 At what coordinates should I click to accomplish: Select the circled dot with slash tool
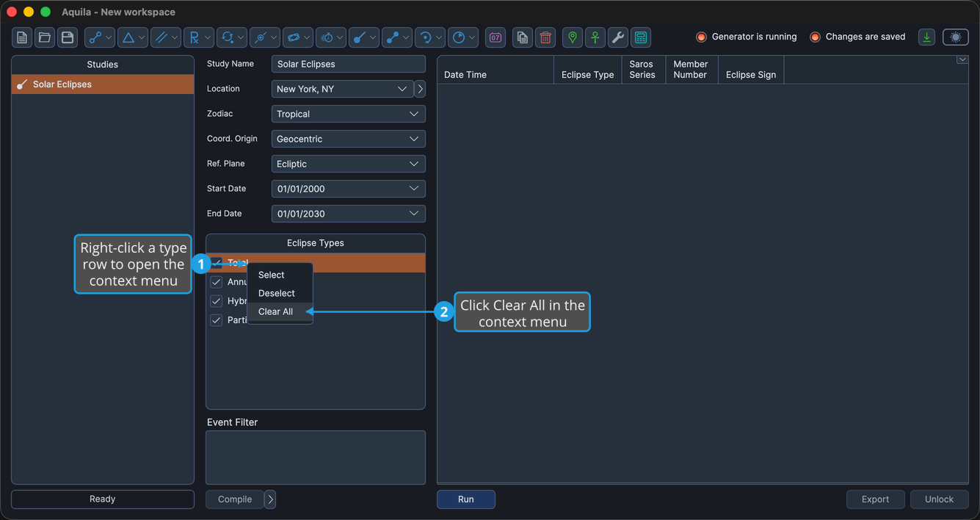265,37
